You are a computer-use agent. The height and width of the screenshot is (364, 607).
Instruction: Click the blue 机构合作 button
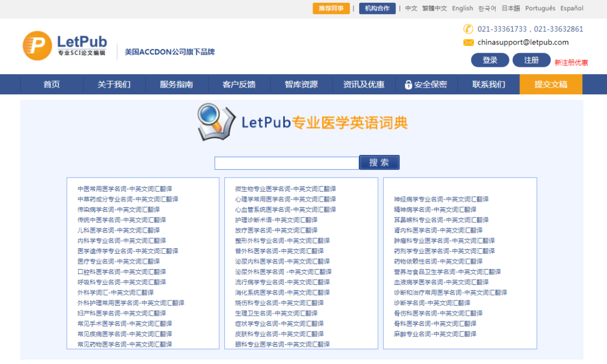pyautogui.click(x=377, y=8)
